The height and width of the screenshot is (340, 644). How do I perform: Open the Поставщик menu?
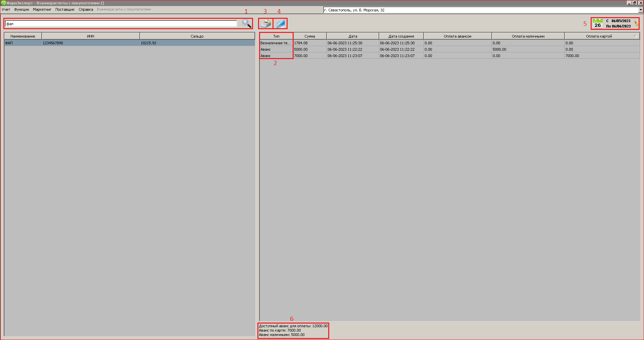[65, 9]
